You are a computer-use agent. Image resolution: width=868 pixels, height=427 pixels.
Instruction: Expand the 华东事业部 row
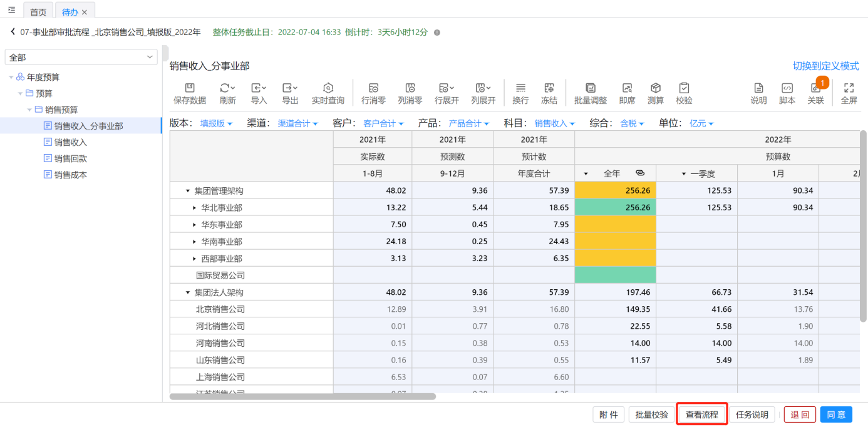pyautogui.click(x=194, y=225)
